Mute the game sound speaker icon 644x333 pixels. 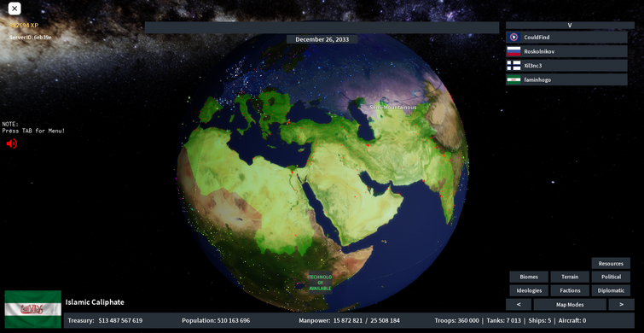pyautogui.click(x=11, y=143)
